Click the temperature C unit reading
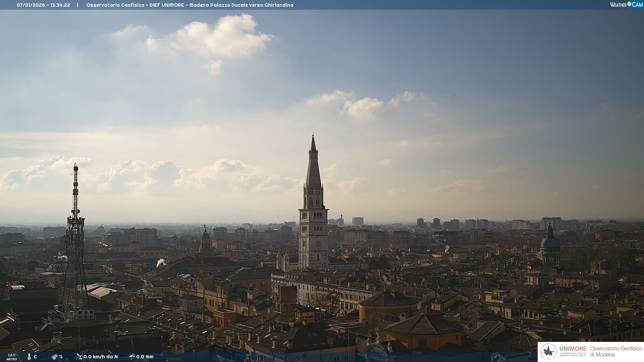 [35, 357]
